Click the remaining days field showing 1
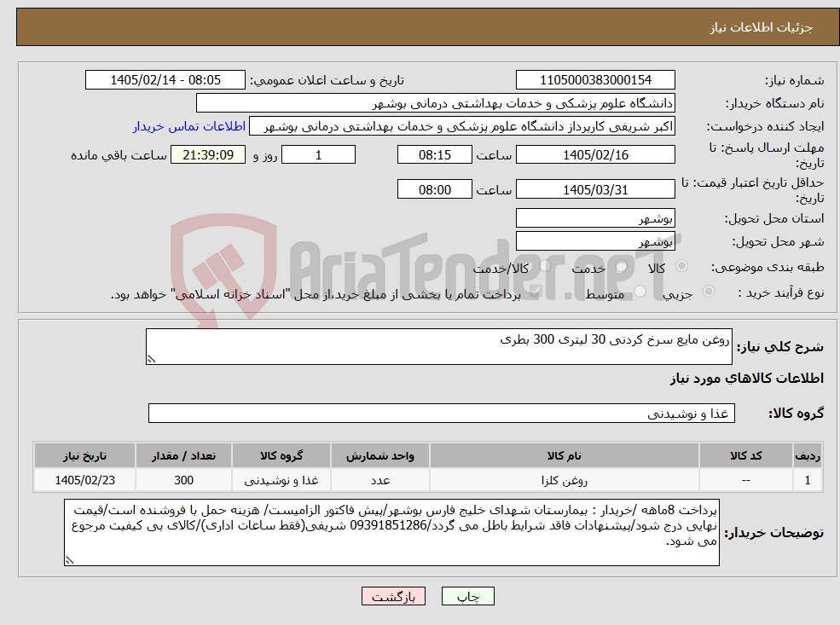This screenshot has width=840, height=625. click(318, 155)
